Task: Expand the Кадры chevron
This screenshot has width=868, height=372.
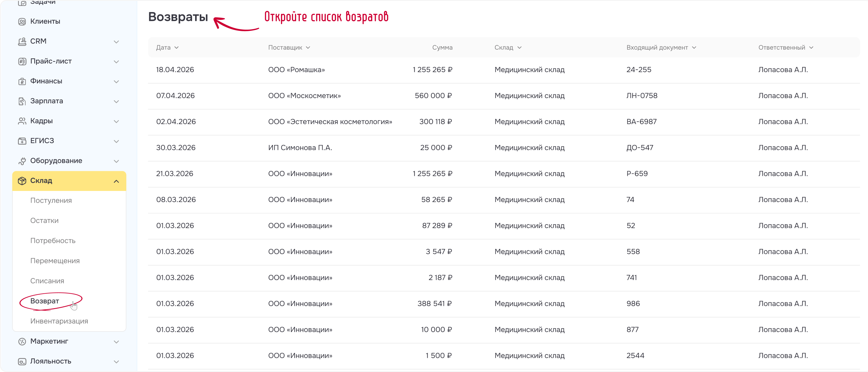Action: pos(116,121)
